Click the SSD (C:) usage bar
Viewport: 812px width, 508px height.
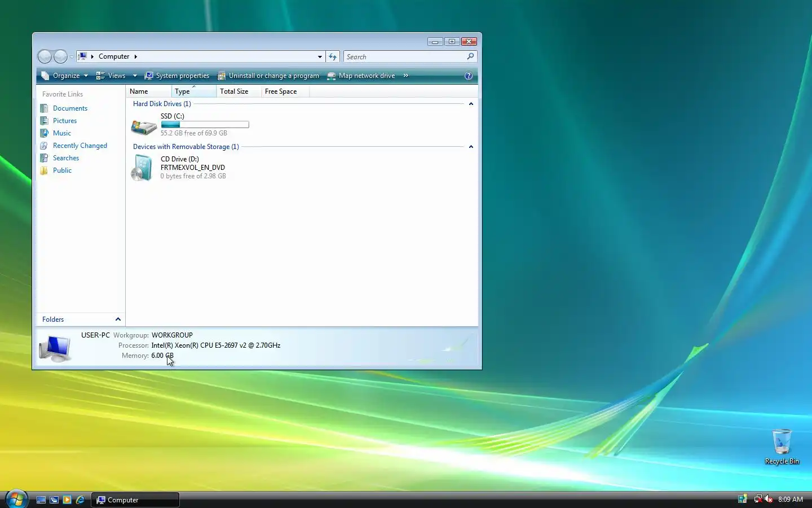click(205, 125)
